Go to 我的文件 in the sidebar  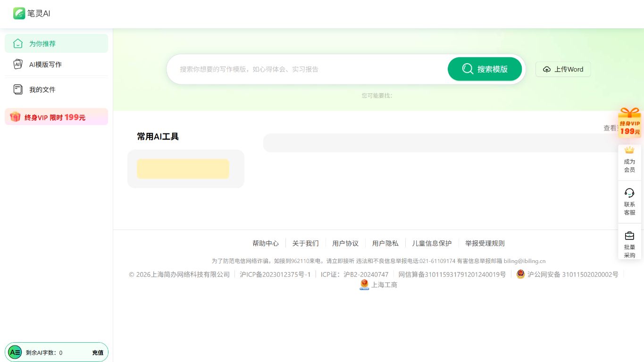click(56, 90)
